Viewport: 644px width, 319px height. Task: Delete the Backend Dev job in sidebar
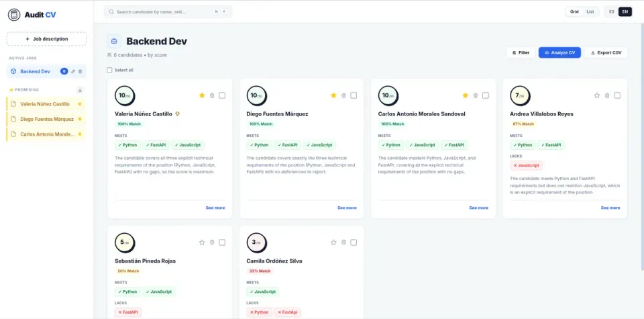pos(80,72)
